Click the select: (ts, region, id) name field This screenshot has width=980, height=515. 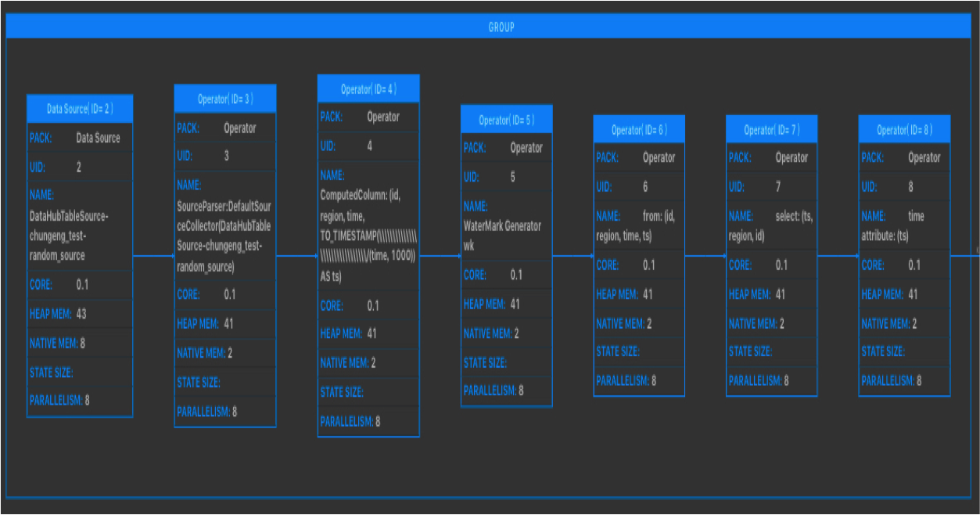770,225
